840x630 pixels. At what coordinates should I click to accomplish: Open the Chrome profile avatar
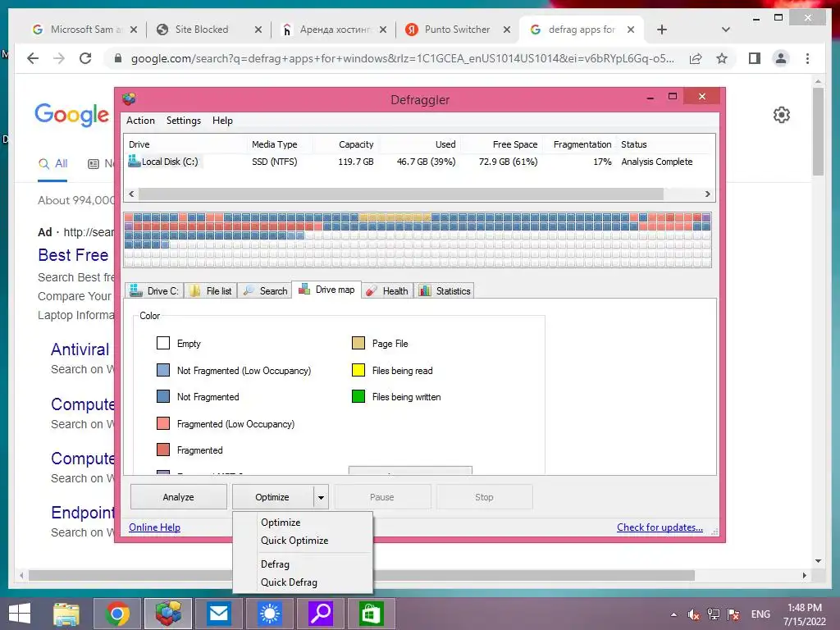pos(781,58)
